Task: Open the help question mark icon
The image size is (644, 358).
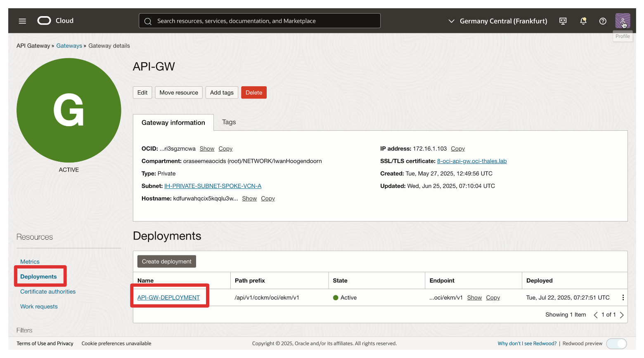Action: click(603, 21)
